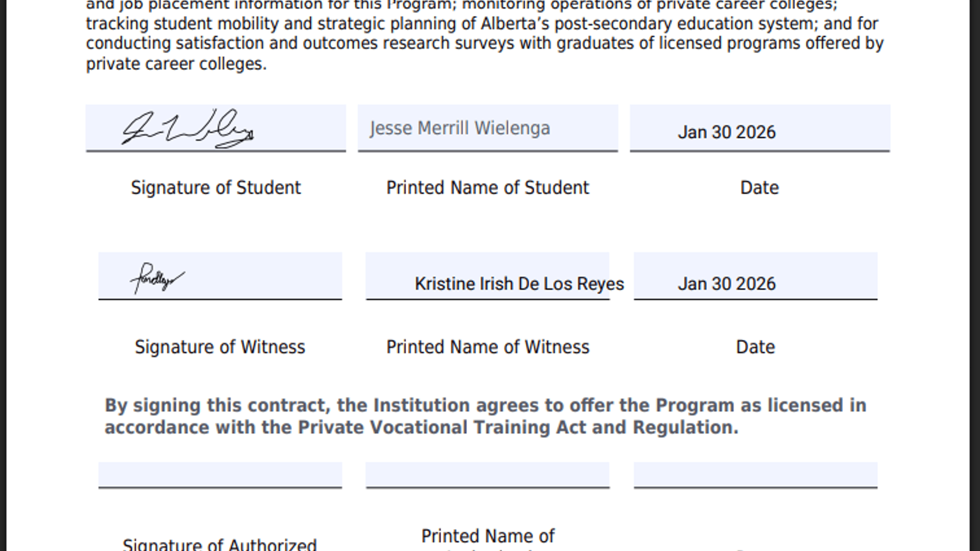Click the 'private career colleges.' closing text line
Image resolution: width=980 pixels, height=551 pixels.
click(176, 64)
